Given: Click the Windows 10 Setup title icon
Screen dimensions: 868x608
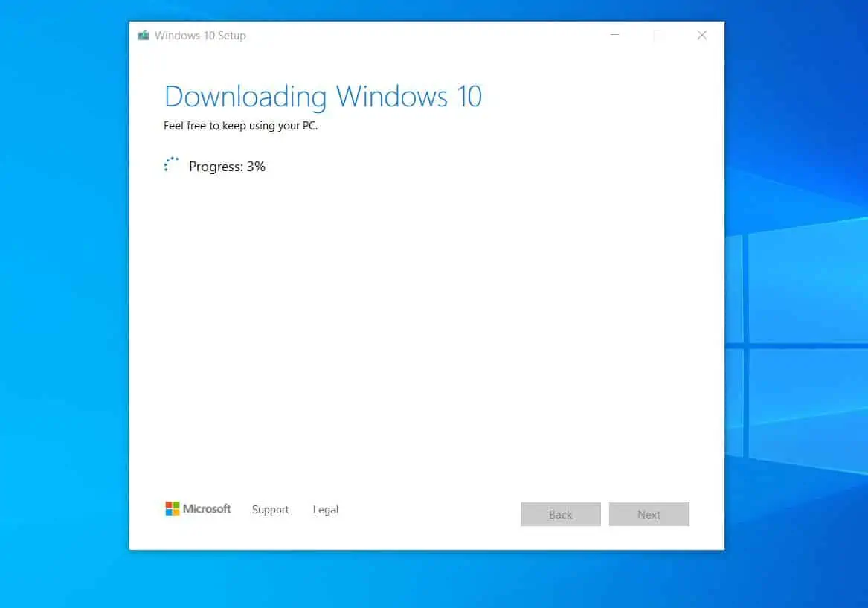Looking at the screenshot, I should tap(144, 36).
